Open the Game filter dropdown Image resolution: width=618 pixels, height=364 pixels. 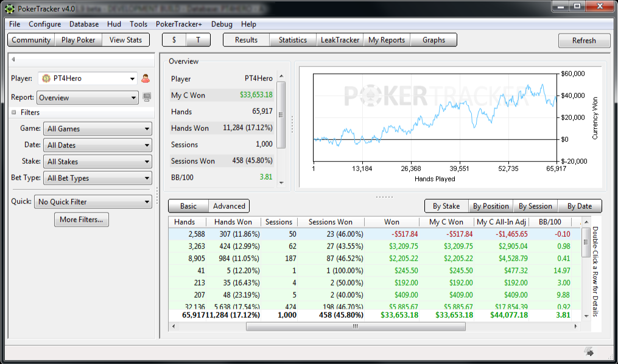pos(97,129)
